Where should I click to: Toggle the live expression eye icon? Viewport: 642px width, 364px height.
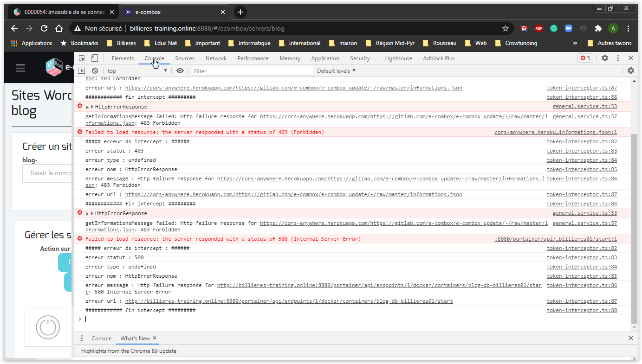click(x=180, y=71)
